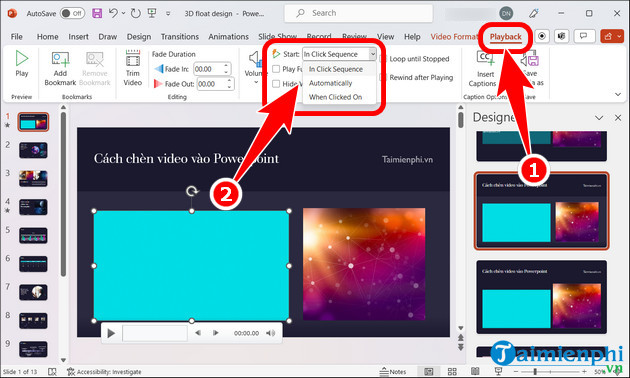Image resolution: width=630 pixels, height=378 pixels.
Task: Open the File menu
Action: tap(16, 37)
